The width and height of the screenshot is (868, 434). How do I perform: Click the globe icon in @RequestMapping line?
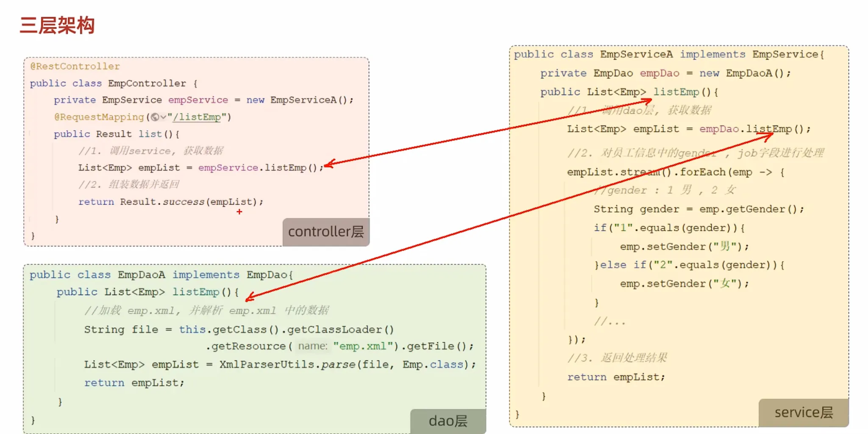tap(156, 117)
